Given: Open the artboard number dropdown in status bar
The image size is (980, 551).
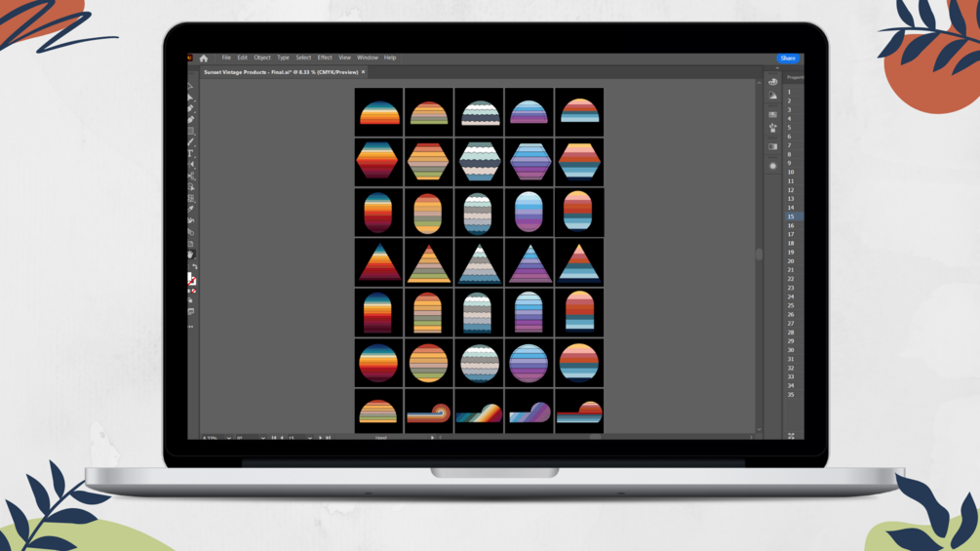Looking at the screenshot, I should click(x=310, y=437).
